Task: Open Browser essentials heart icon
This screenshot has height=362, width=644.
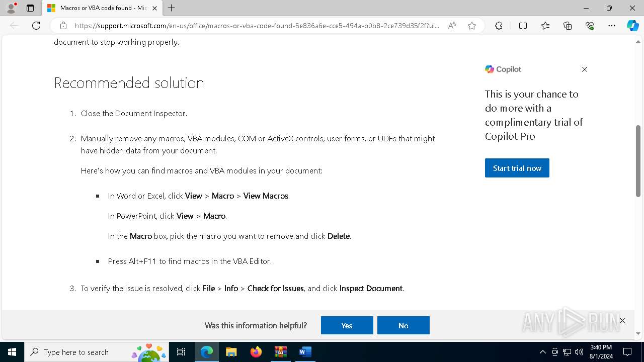Action: [590, 26]
